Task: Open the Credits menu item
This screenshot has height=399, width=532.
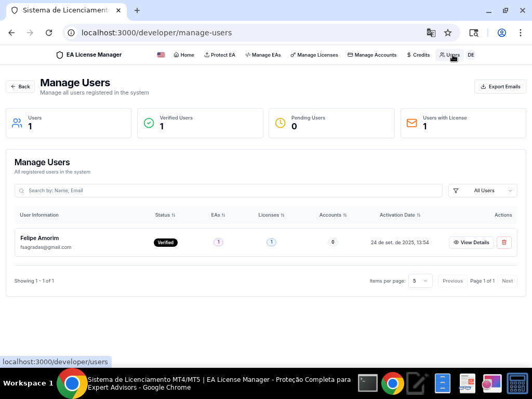Action: [x=418, y=55]
